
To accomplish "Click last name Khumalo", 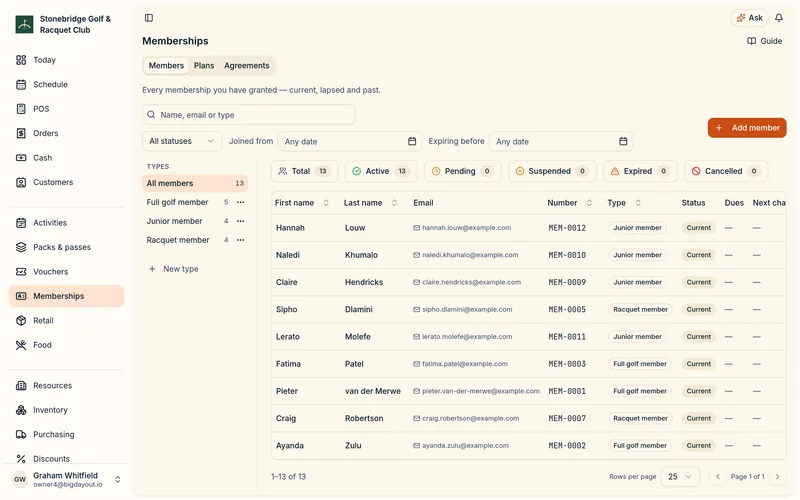I will coord(361,255).
